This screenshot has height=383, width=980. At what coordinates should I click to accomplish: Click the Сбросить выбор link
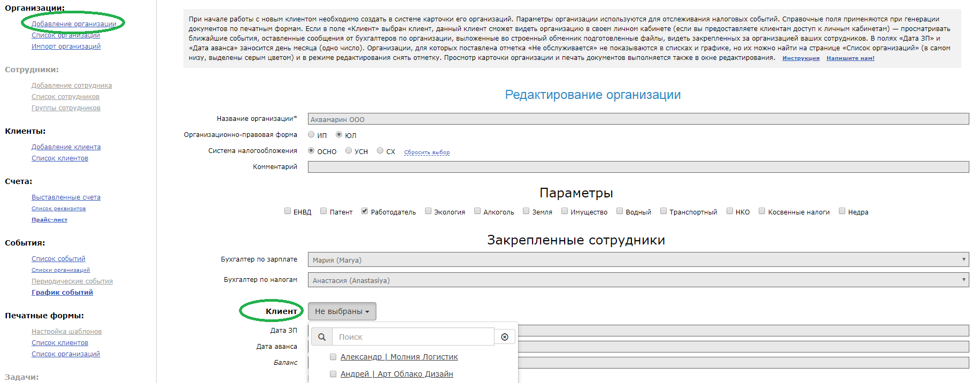427,152
